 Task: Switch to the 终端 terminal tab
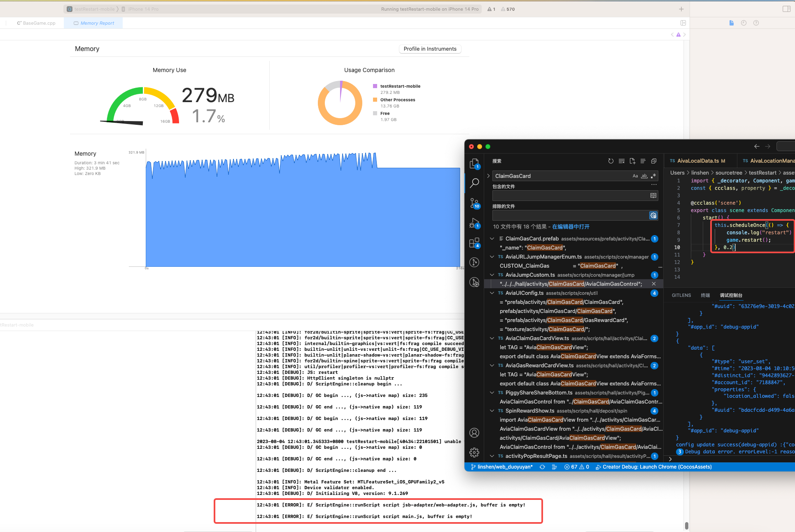pos(705,295)
